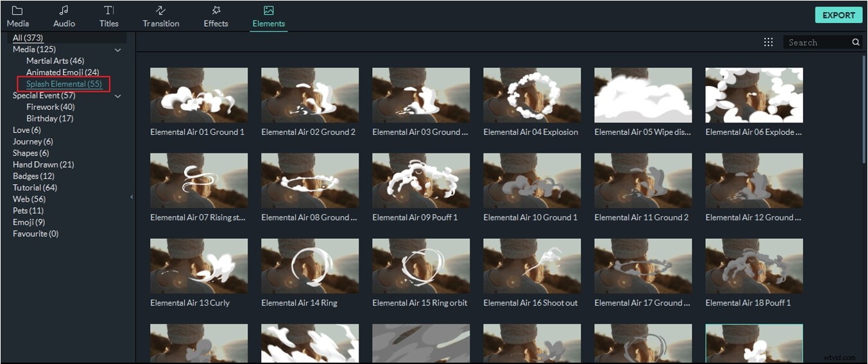The height and width of the screenshot is (364, 868).
Task: Open Badges (12) category
Action: click(33, 177)
